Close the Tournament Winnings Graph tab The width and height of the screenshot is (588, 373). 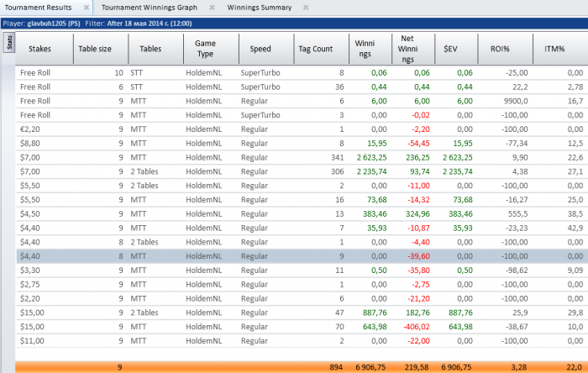click(x=212, y=8)
